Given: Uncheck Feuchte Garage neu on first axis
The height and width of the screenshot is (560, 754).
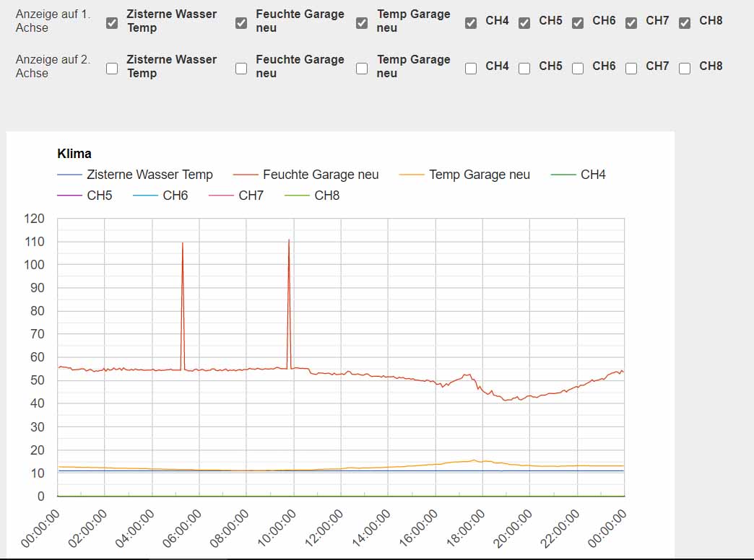Looking at the screenshot, I should tap(241, 22).
